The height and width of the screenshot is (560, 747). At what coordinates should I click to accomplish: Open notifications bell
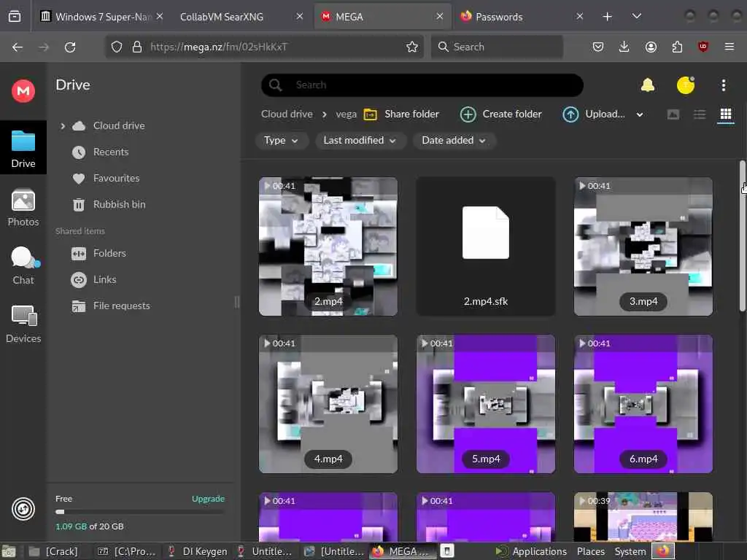point(648,85)
